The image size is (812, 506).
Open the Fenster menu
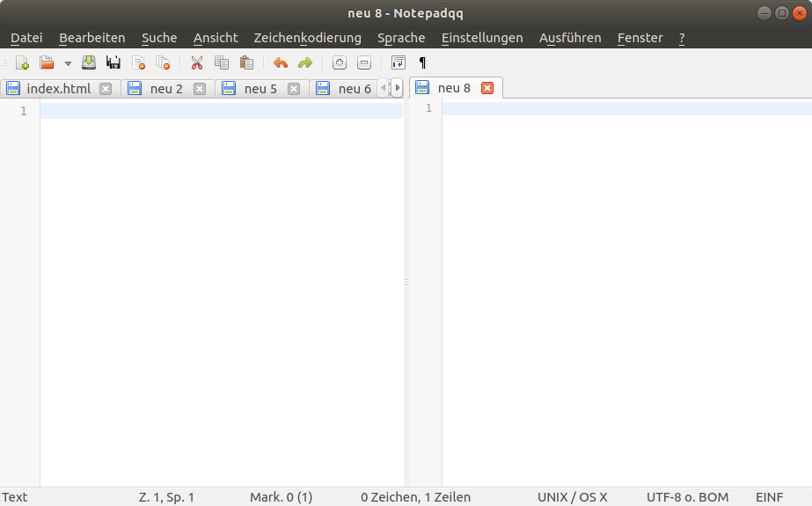point(640,38)
